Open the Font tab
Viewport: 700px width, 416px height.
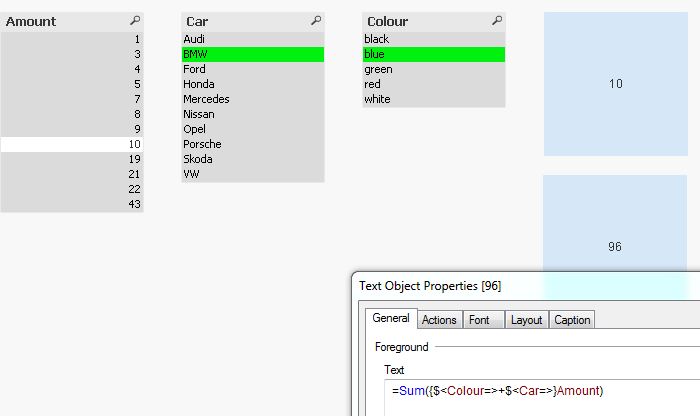[480, 320]
